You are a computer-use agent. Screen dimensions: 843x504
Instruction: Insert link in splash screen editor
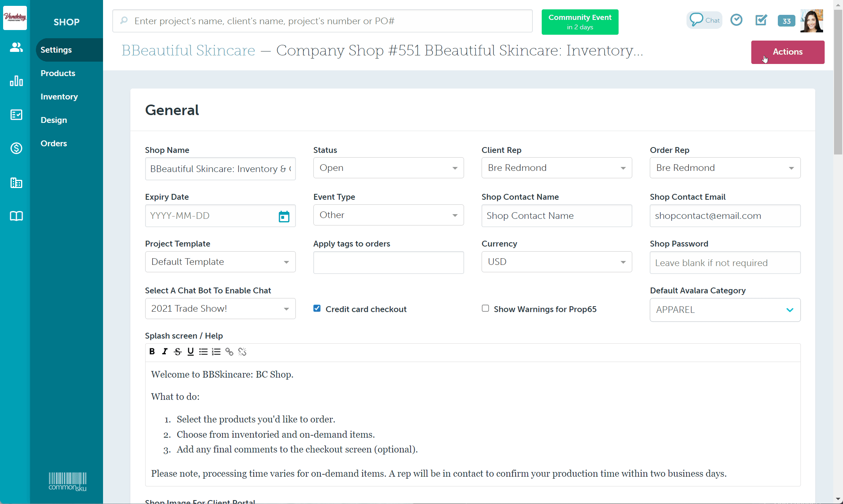pyautogui.click(x=229, y=352)
